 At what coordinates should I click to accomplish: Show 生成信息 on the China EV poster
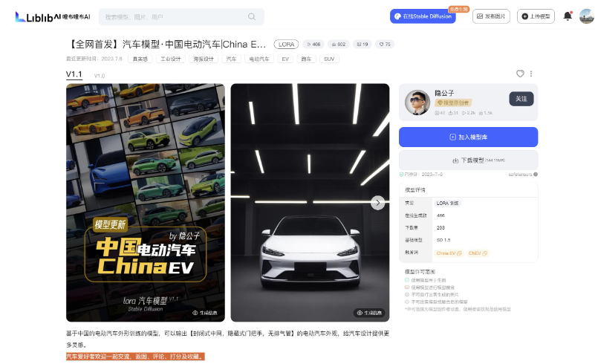(205, 313)
